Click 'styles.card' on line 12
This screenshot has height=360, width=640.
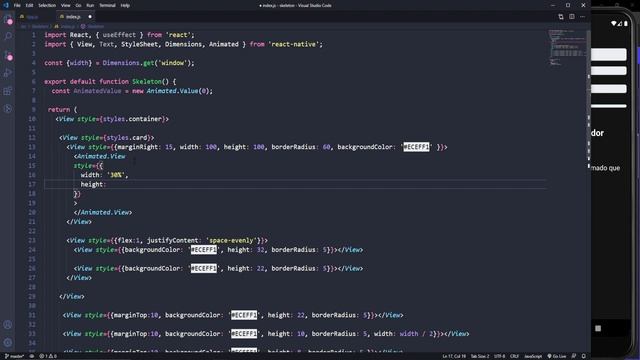point(127,138)
